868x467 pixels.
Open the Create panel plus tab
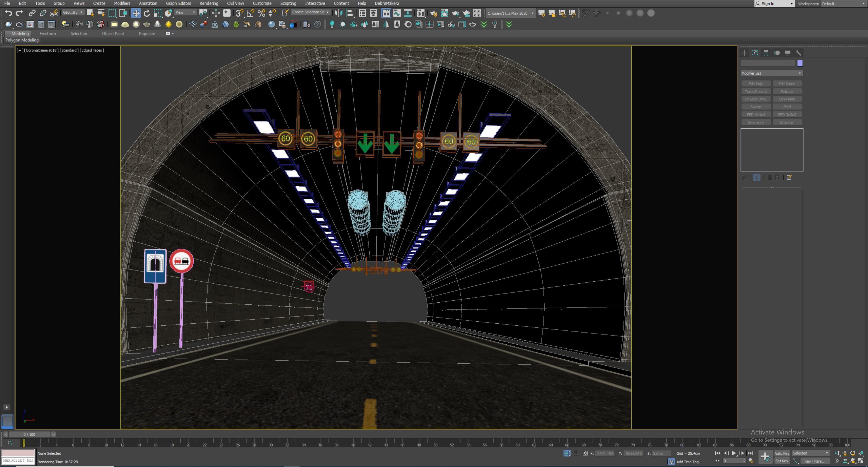pyautogui.click(x=744, y=53)
